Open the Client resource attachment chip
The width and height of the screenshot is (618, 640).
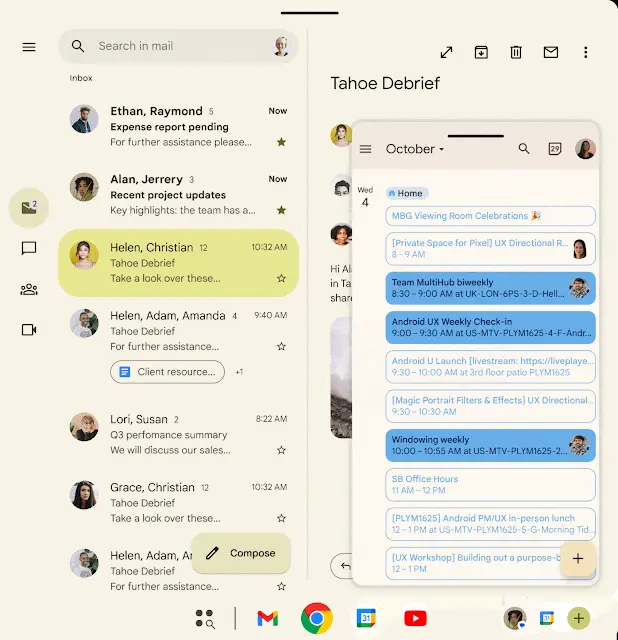click(167, 372)
